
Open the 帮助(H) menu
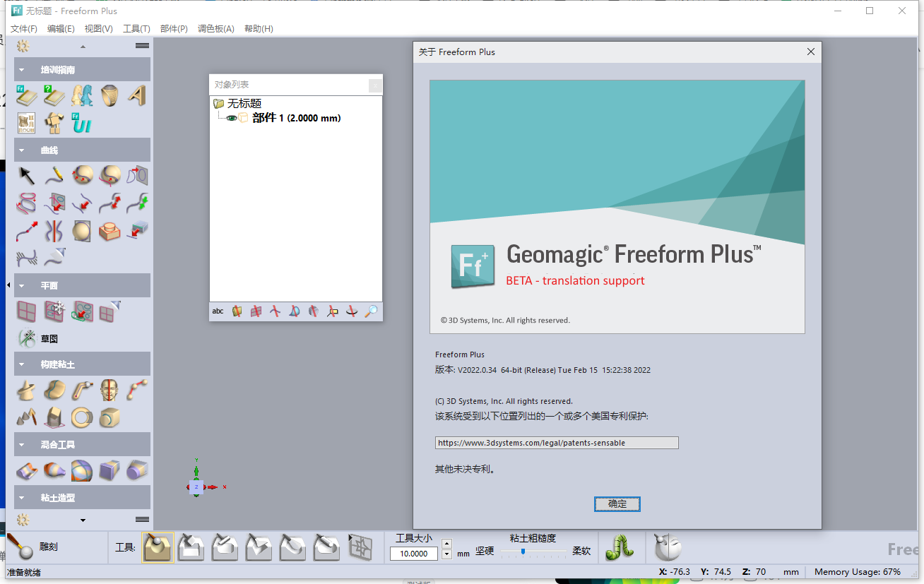pyautogui.click(x=259, y=29)
